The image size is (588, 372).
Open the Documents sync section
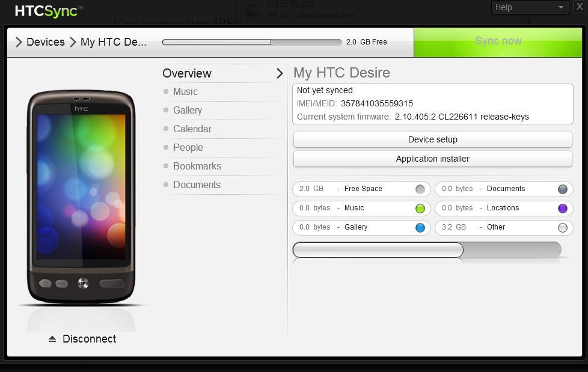[x=223, y=185]
